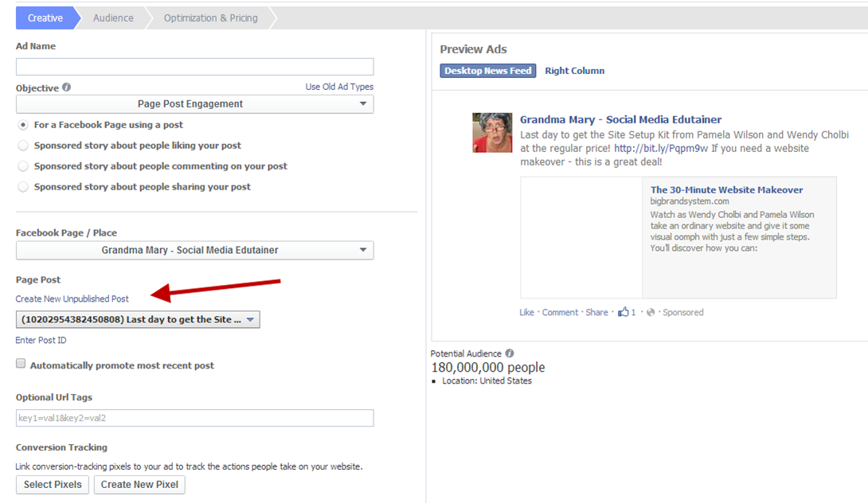868x503 pixels.
Task: Click the Enter Post ID link
Action: (41, 341)
